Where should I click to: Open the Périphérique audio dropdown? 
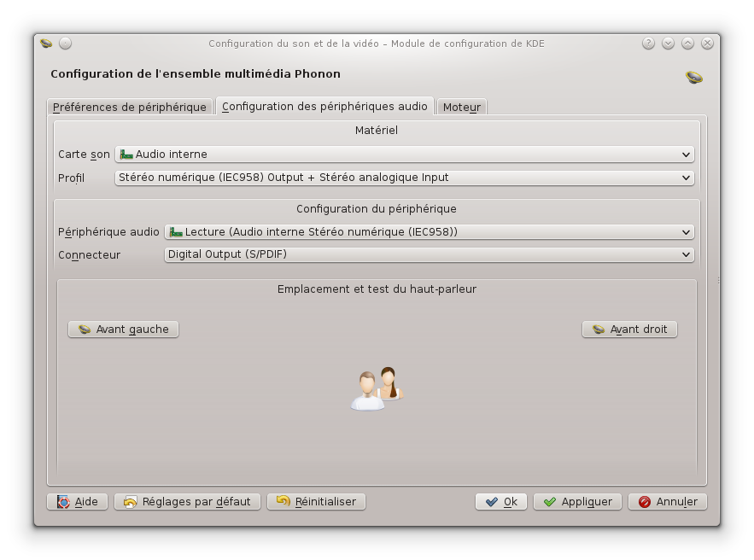click(x=430, y=232)
